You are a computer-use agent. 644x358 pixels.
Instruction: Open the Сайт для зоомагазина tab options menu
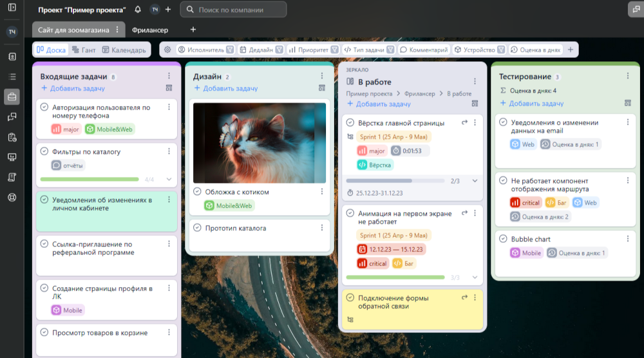click(117, 30)
